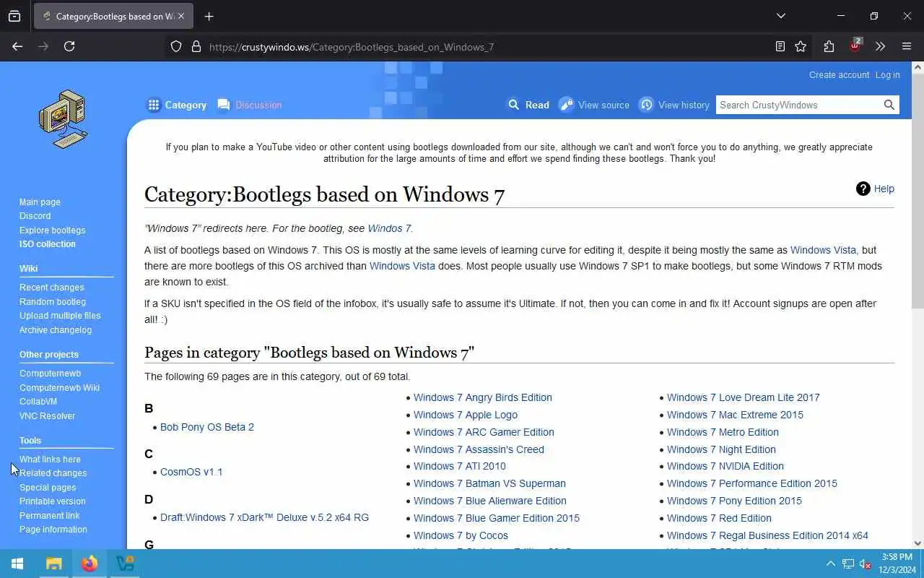Viewport: 924px width, 578px height.
Task: Click Create account link
Action: point(839,75)
